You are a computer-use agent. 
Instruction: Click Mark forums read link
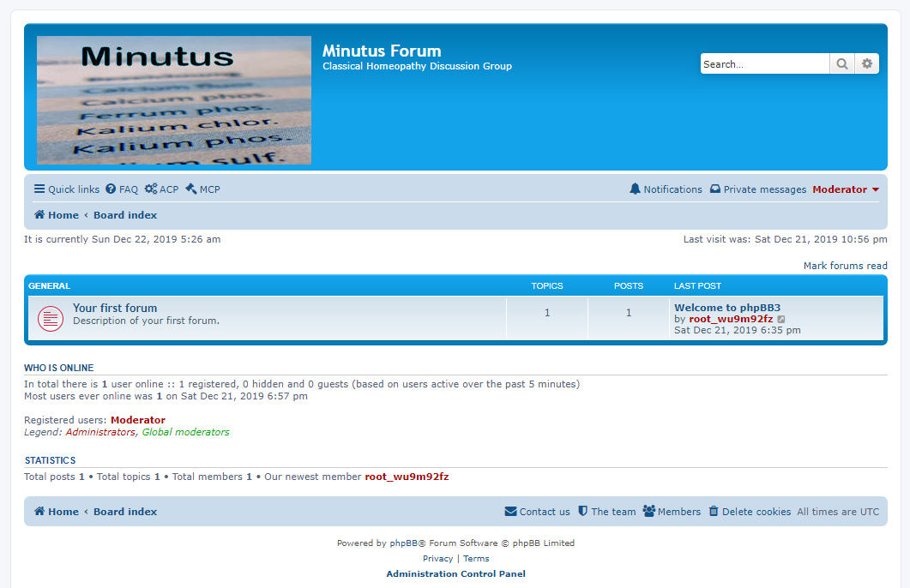(x=845, y=266)
